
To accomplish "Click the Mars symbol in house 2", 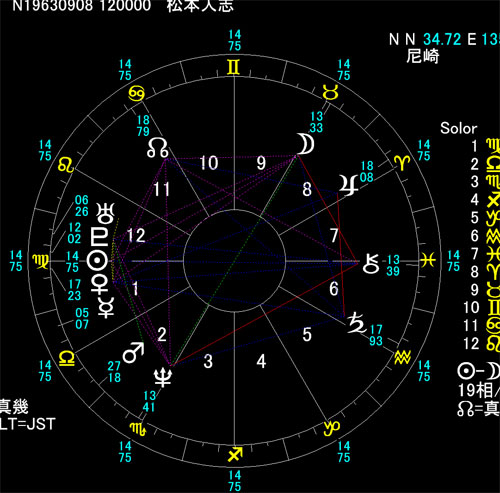I will 134,352.
